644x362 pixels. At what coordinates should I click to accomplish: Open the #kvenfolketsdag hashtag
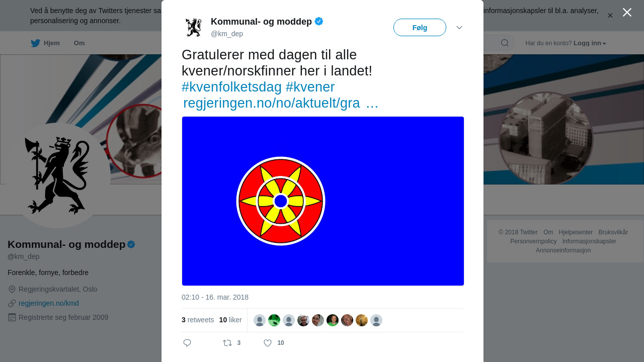coord(231,87)
